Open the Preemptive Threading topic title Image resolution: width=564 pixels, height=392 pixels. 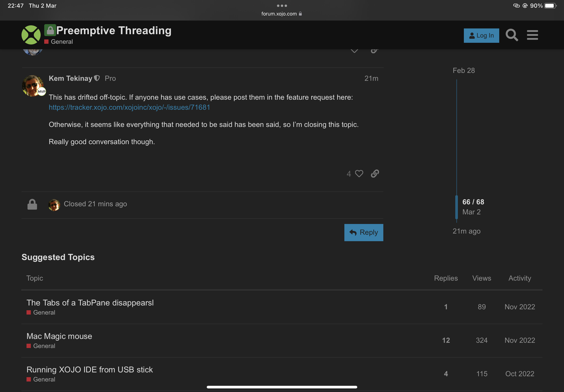114,30
